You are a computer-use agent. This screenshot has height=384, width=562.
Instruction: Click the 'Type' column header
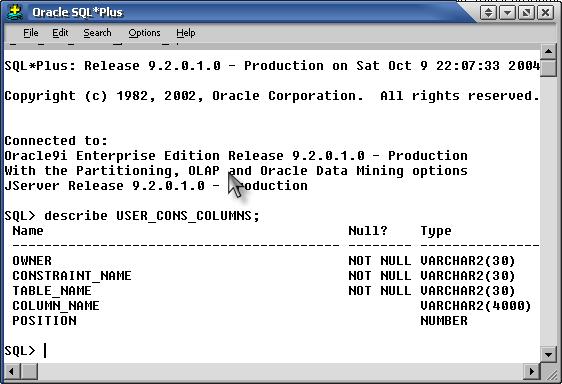coord(436,231)
